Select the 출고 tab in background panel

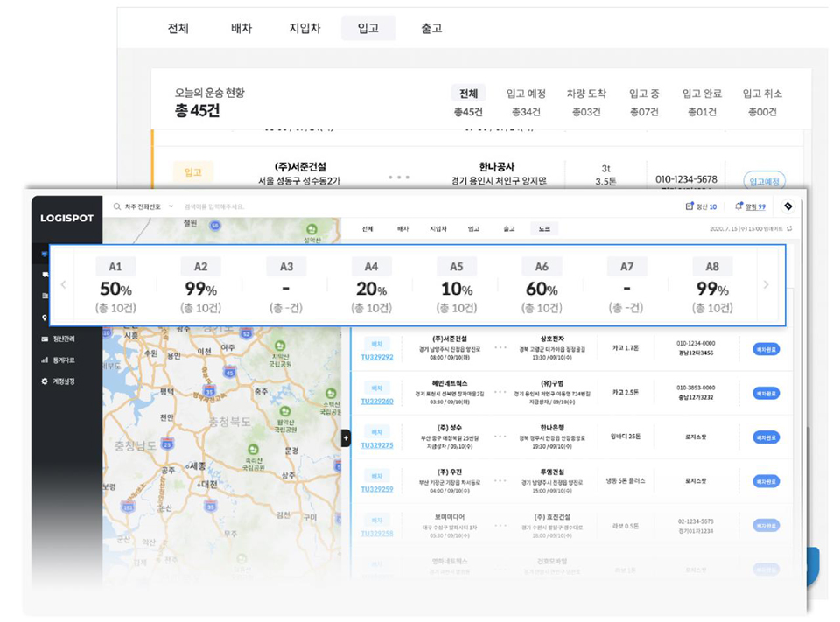point(431,29)
